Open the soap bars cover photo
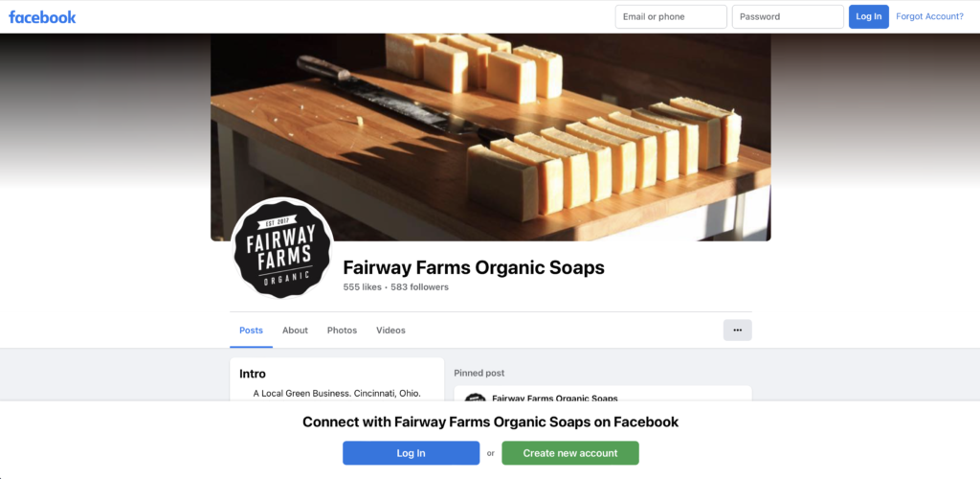 491,137
